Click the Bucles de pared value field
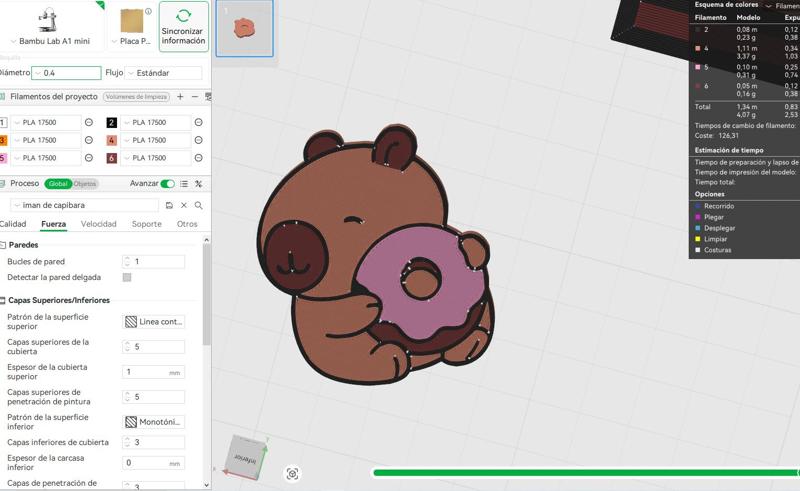Screen dimensions: 800x491 pyautogui.click(x=154, y=261)
